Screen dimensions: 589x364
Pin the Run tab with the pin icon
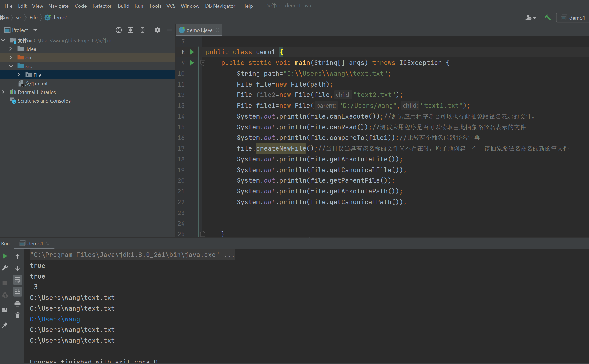coord(5,325)
